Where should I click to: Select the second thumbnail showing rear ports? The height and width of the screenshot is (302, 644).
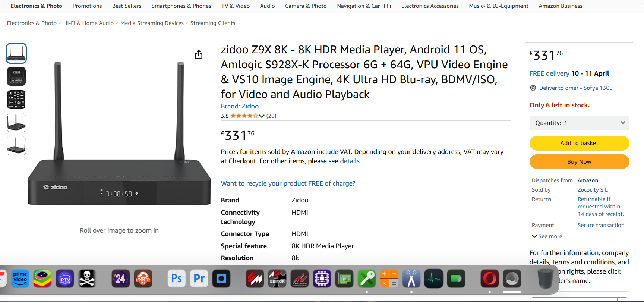tap(16, 76)
